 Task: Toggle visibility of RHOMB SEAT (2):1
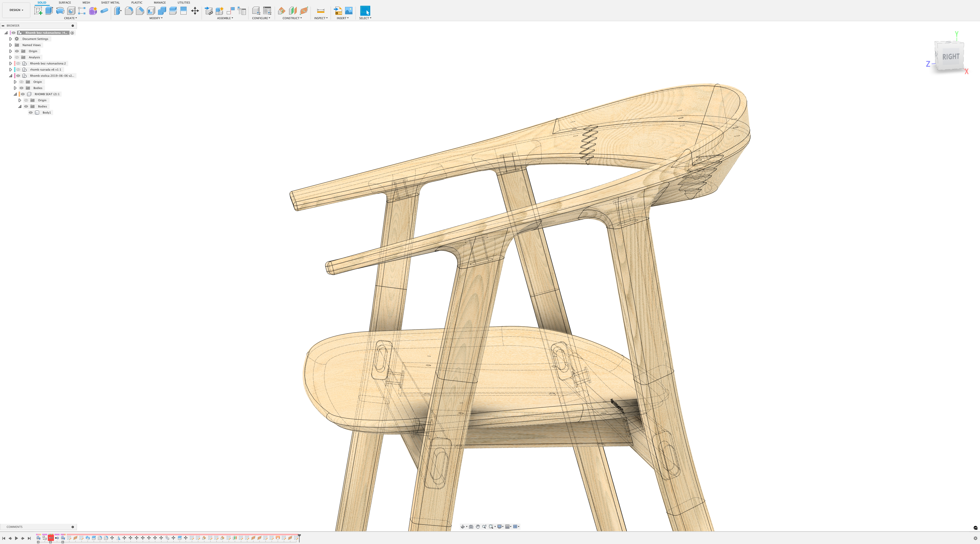tap(23, 94)
